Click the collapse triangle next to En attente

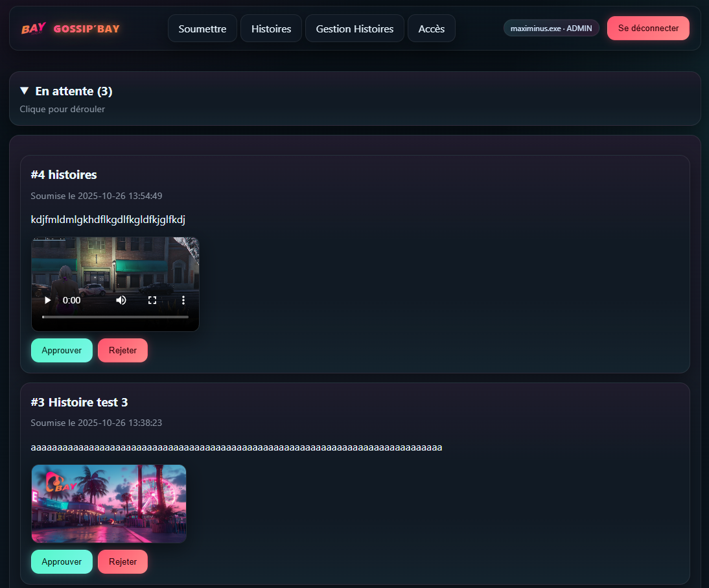tap(24, 91)
